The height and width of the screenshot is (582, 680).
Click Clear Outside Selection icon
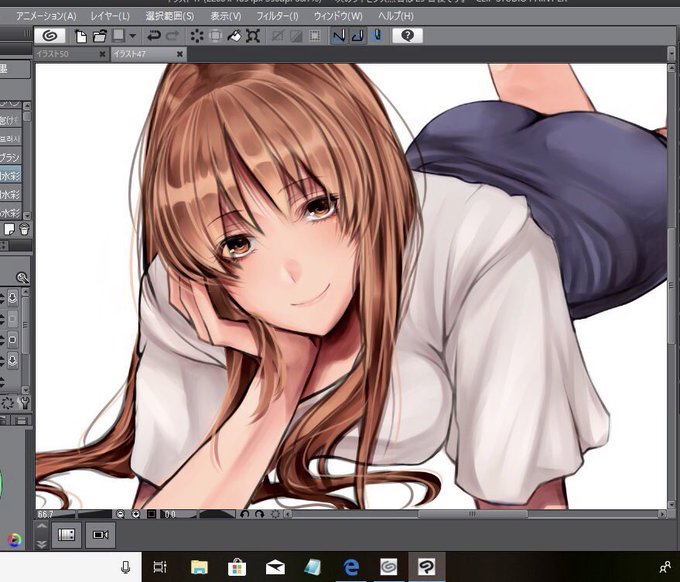click(x=216, y=36)
